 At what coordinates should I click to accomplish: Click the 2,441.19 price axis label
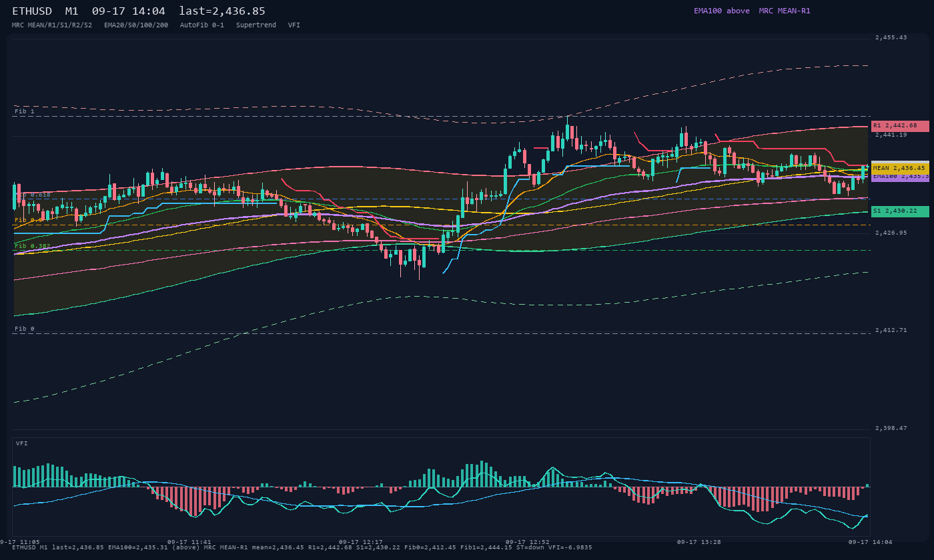point(891,135)
